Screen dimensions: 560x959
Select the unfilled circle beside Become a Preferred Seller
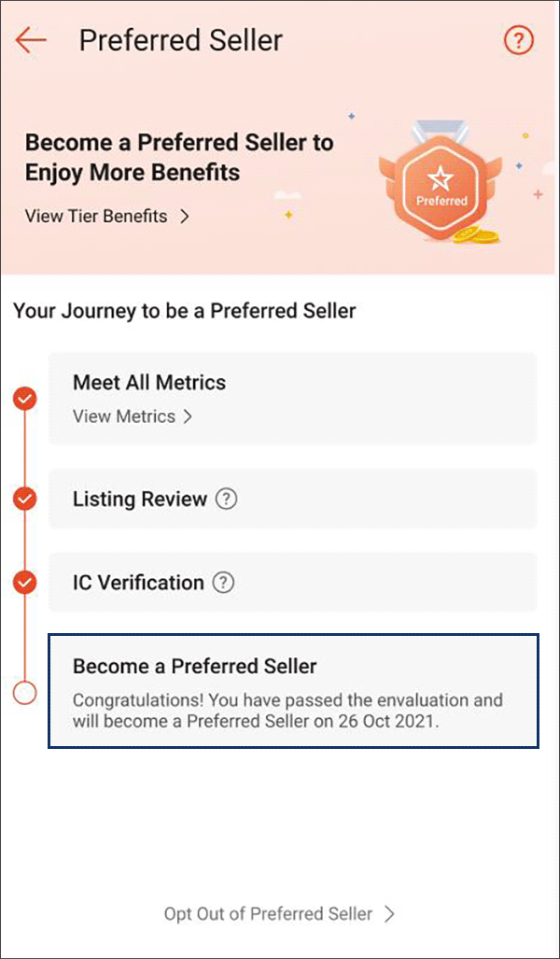pos(24,694)
